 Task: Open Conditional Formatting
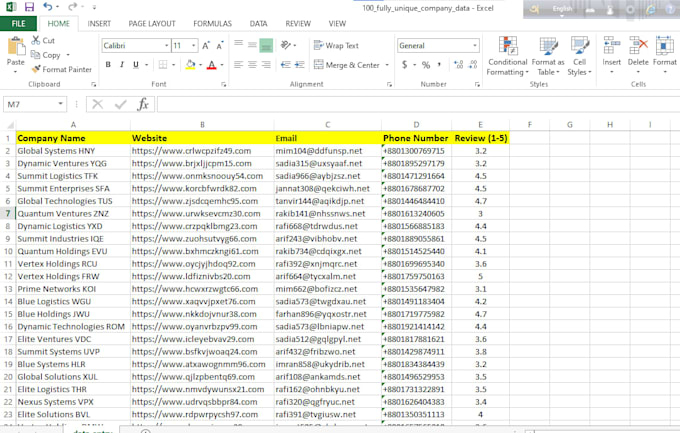coord(507,56)
